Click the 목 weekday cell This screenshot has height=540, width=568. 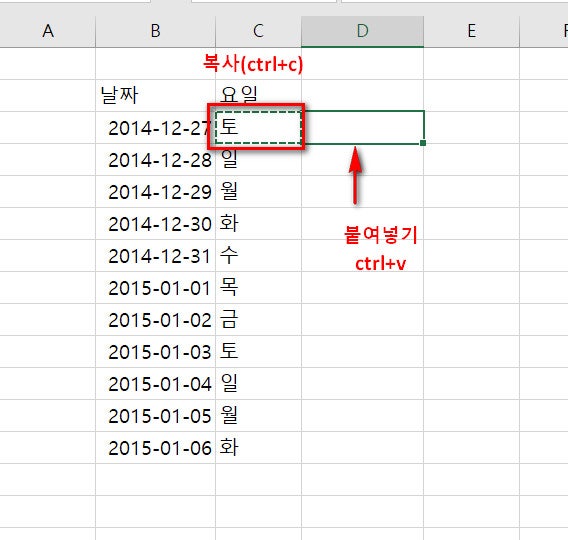[x=258, y=288]
